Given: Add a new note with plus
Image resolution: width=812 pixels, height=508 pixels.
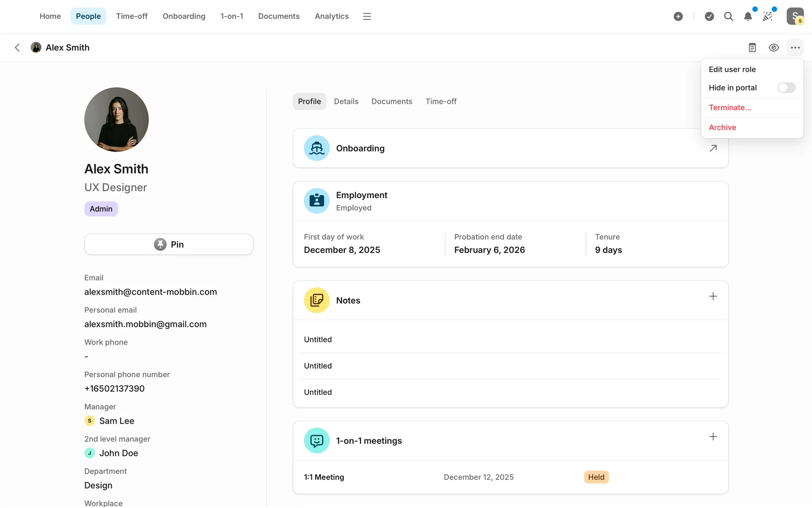Looking at the screenshot, I should coord(713,296).
